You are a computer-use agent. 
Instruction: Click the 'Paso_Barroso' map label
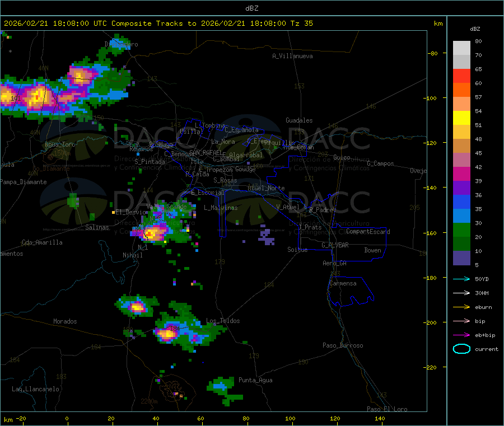click(x=343, y=346)
